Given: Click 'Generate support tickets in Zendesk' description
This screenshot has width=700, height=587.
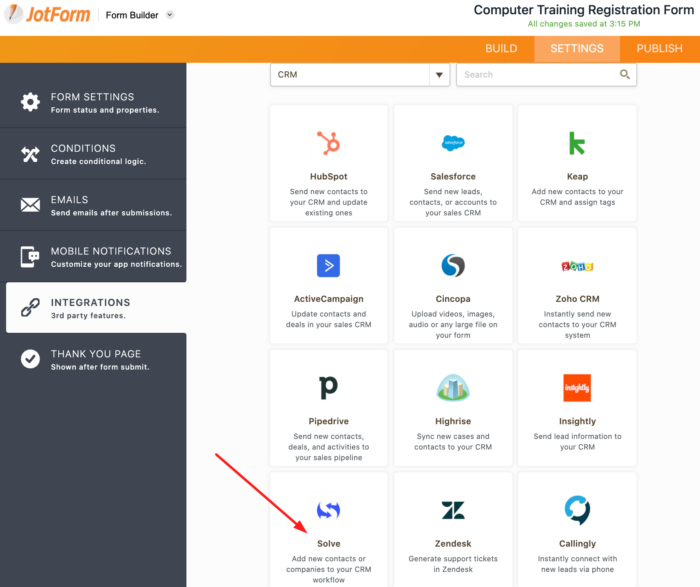Looking at the screenshot, I should tap(453, 564).
